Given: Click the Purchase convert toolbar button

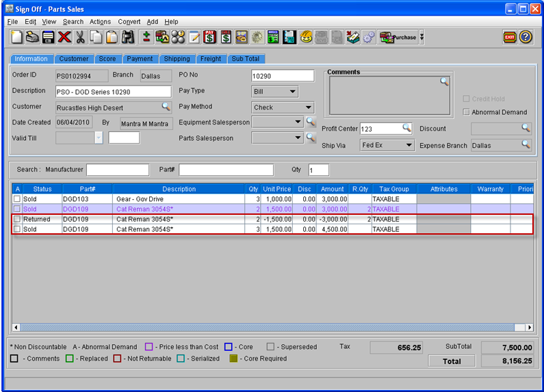Looking at the screenshot, I should (x=398, y=37).
